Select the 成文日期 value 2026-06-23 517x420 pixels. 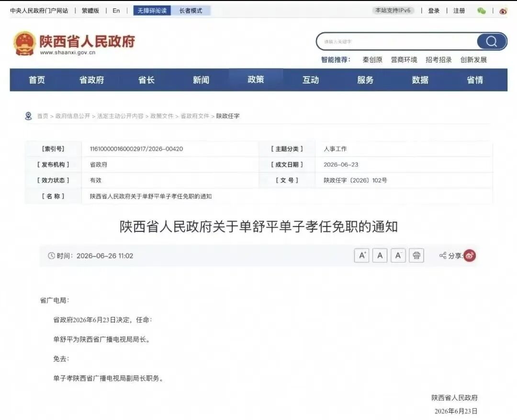pos(341,165)
